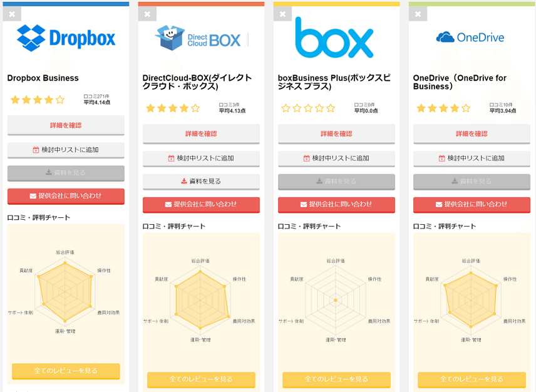
Task: Contact provider of boxBusiness Plus
Action: click(x=336, y=205)
